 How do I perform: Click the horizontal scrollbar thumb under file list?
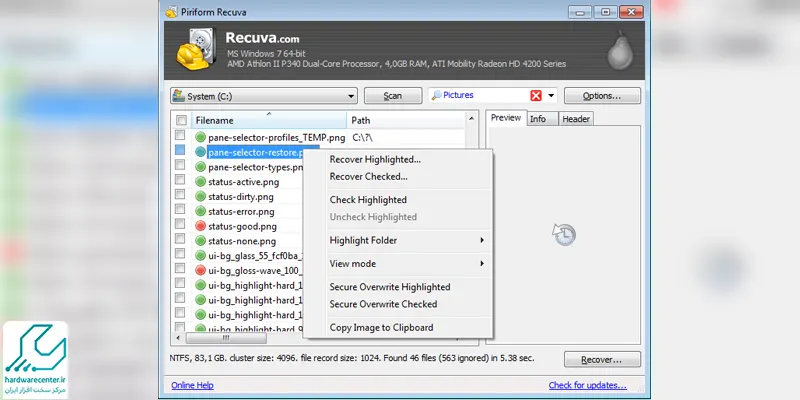pos(226,338)
